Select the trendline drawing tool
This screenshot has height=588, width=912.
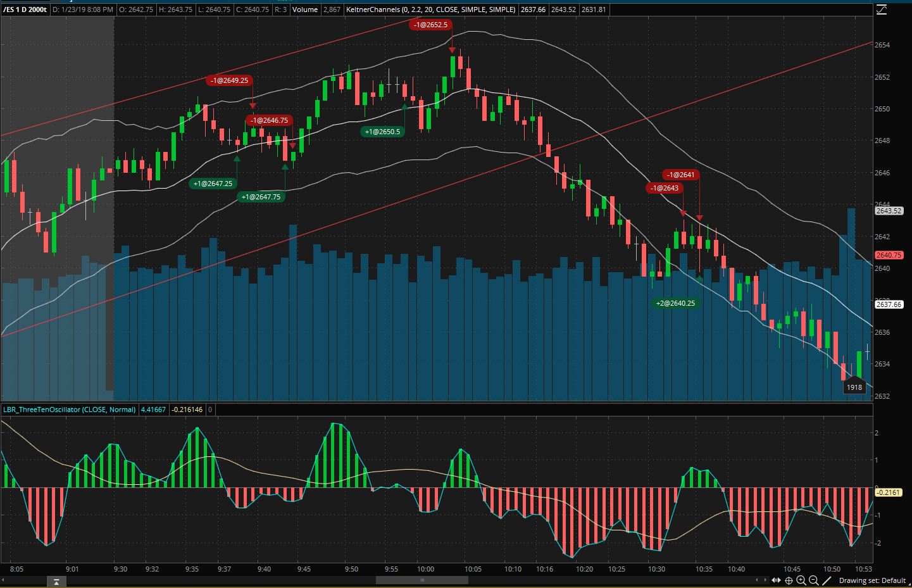[827, 580]
